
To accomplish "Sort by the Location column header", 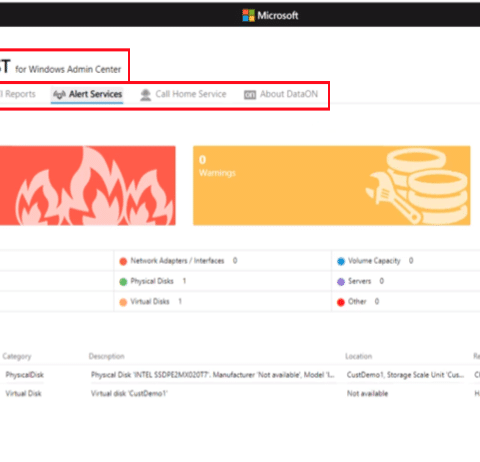I will [x=358, y=356].
